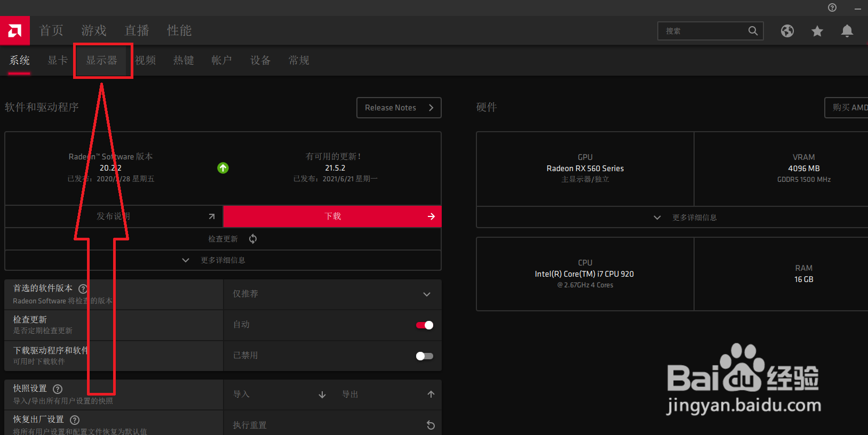Expand 更多详细信息 under software section
The image size is (868, 435).
(x=223, y=260)
